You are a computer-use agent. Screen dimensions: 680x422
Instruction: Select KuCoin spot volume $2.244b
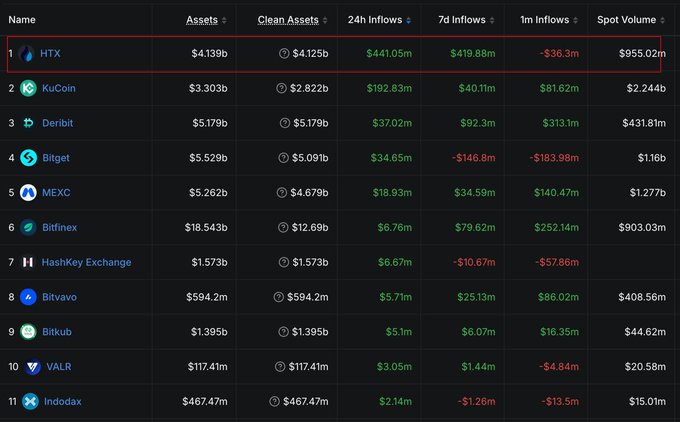click(x=646, y=88)
